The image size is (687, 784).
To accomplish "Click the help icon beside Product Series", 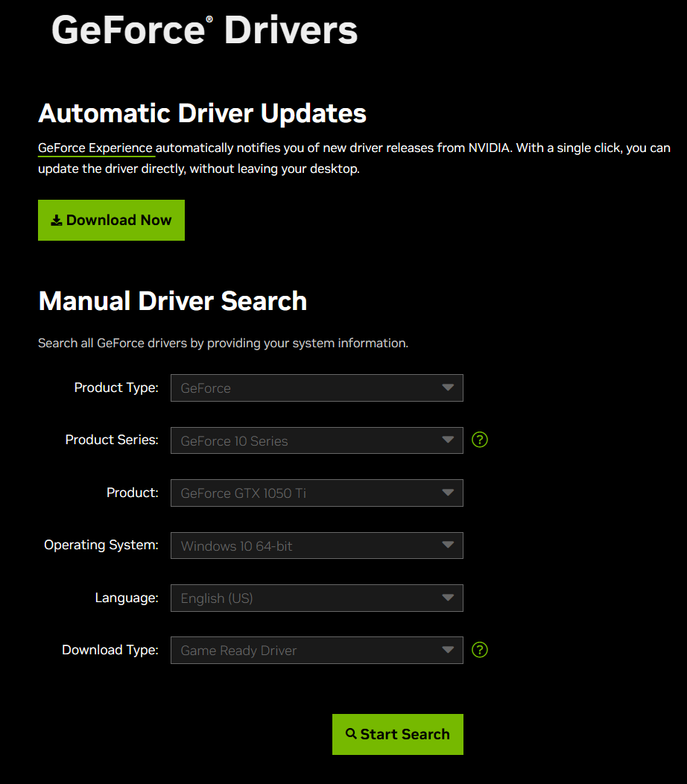I will [481, 440].
